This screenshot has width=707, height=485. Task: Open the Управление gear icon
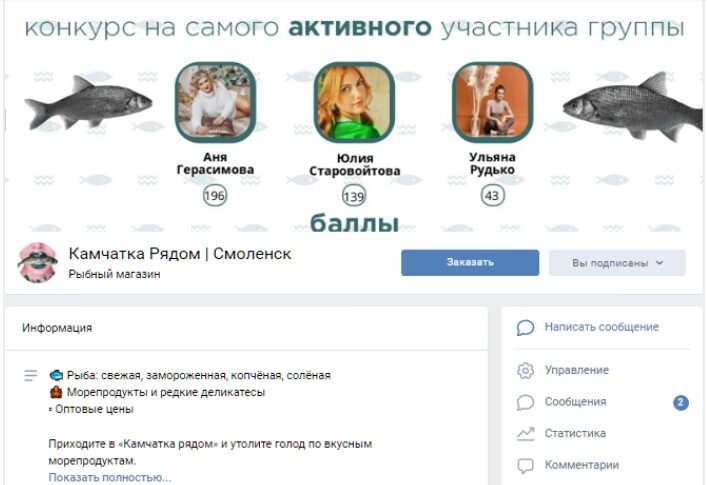click(x=525, y=371)
